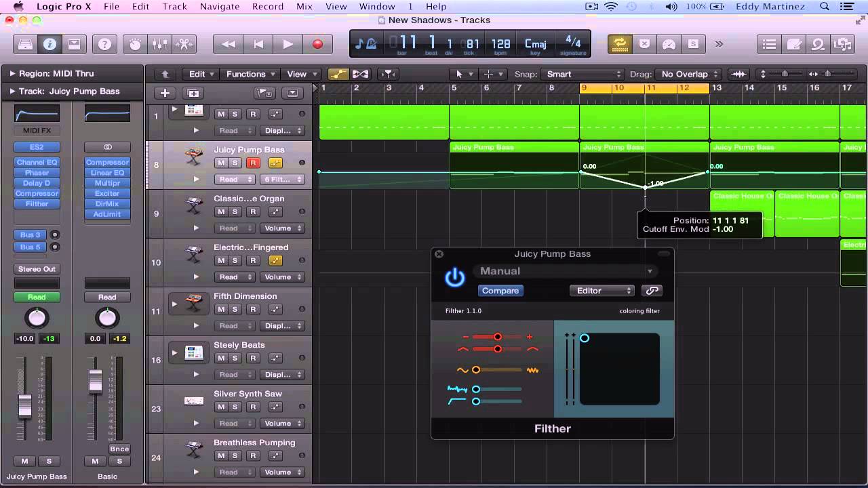Screen dimensions: 868x488
Task: Open the File menu
Action: coord(111,6)
